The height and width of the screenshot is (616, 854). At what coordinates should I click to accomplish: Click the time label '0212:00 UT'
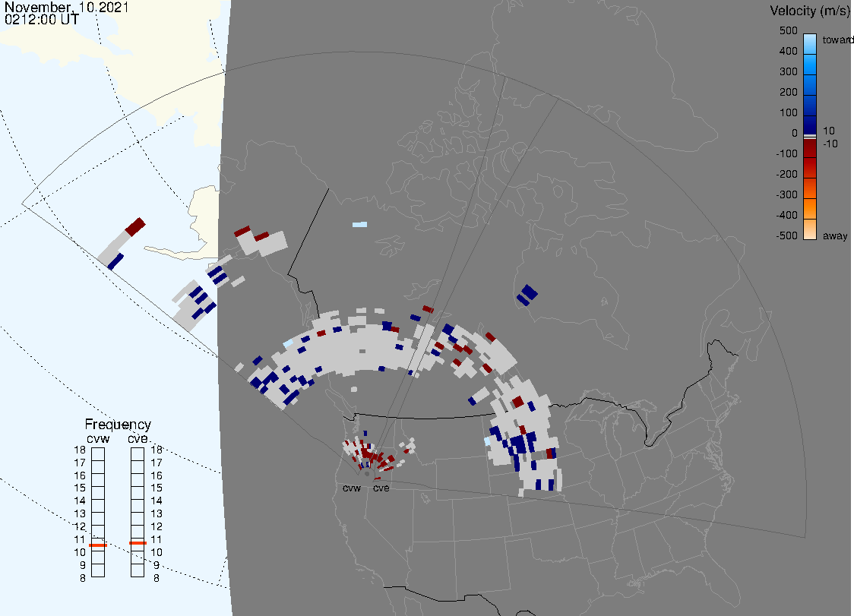click(41, 20)
